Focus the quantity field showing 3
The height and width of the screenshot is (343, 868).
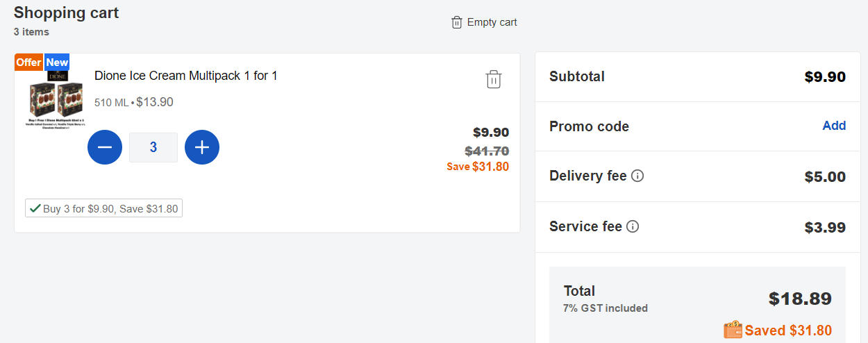pos(153,147)
